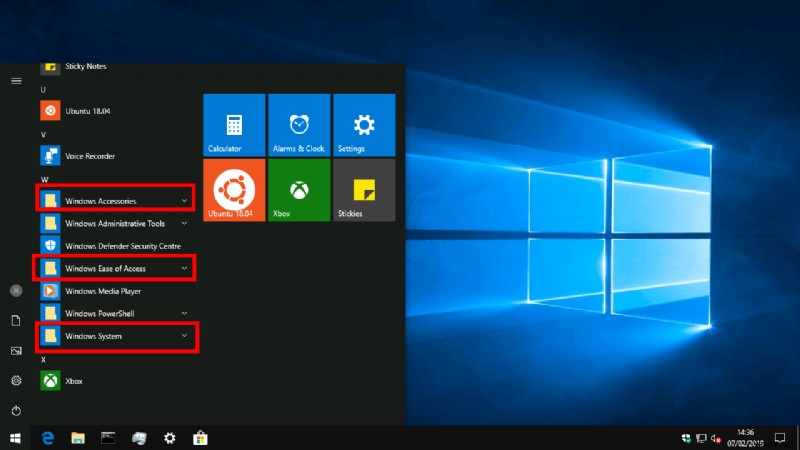The width and height of the screenshot is (800, 450).
Task: Open Xbox in the app list under X
Action: [117, 381]
